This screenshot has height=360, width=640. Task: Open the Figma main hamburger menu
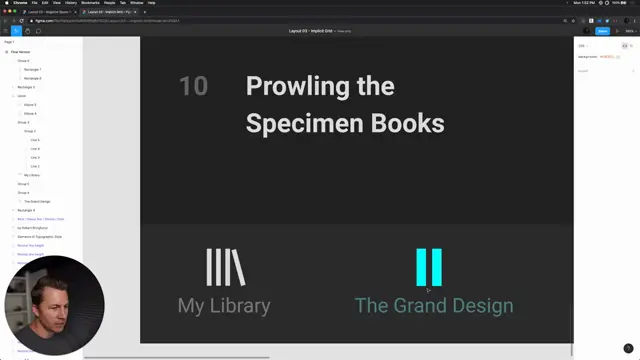[6, 31]
